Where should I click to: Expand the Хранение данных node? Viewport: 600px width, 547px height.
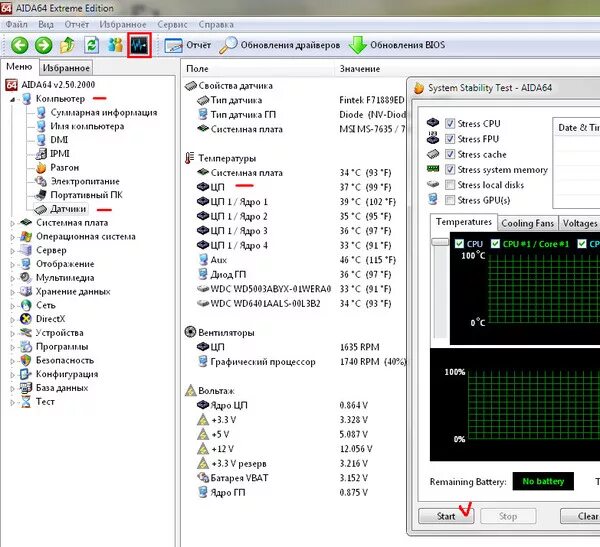click(12, 292)
